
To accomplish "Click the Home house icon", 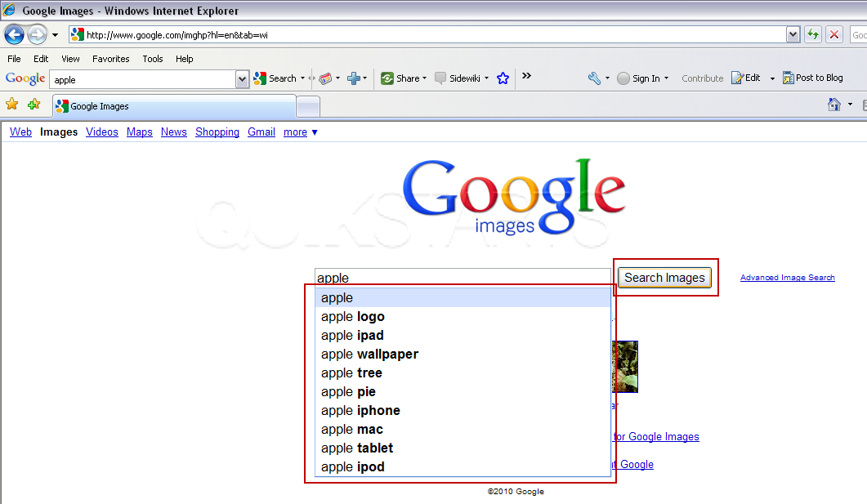I will coord(833,104).
